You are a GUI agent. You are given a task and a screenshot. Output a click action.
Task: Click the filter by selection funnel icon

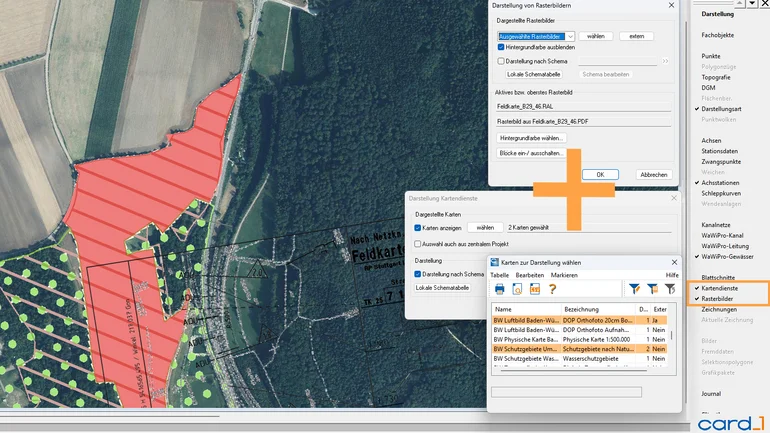(652, 289)
